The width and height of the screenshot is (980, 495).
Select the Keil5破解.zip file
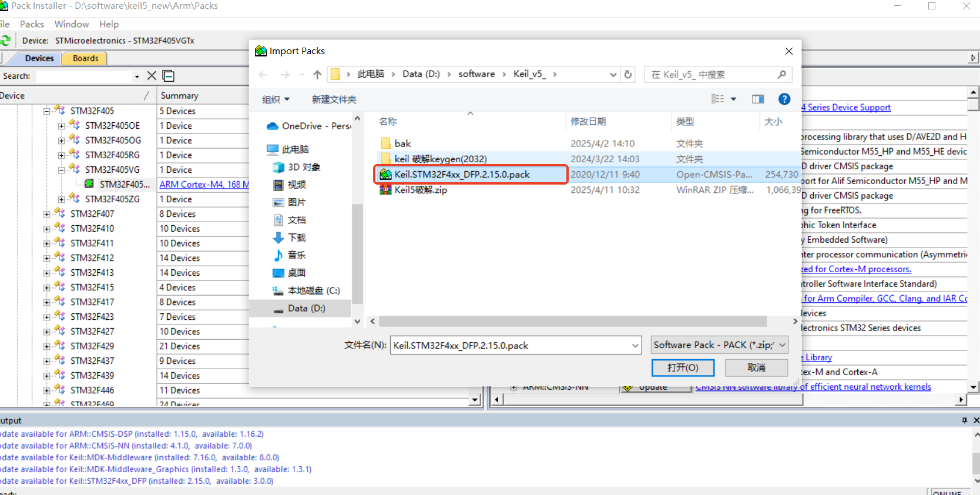tap(414, 190)
